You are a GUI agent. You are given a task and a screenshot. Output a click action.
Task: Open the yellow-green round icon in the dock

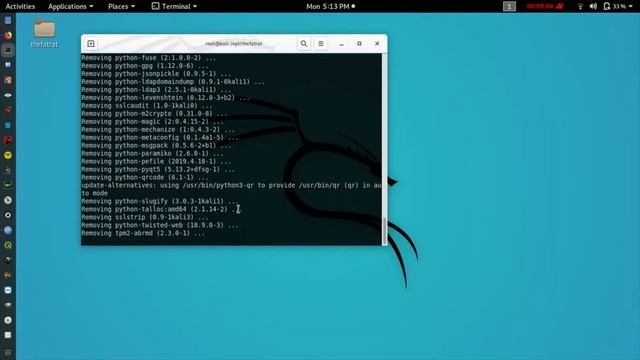(x=8, y=155)
